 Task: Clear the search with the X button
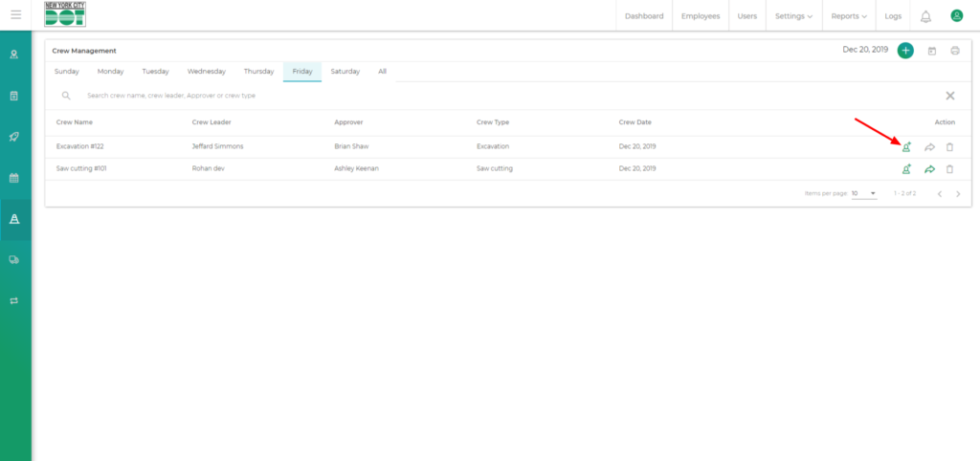click(950, 96)
